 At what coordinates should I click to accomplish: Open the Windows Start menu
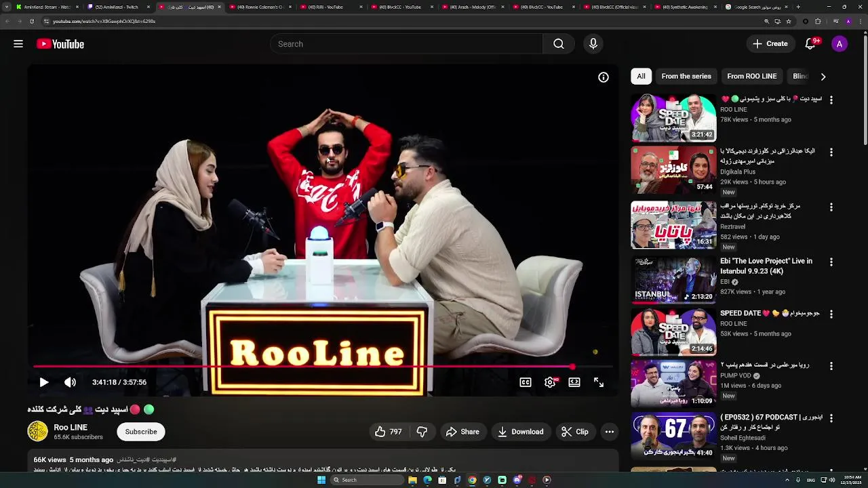321,480
